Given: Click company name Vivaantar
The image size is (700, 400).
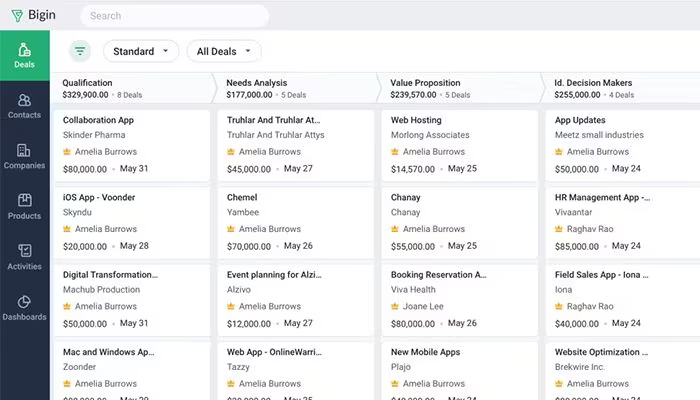Looking at the screenshot, I should tap(573, 212).
